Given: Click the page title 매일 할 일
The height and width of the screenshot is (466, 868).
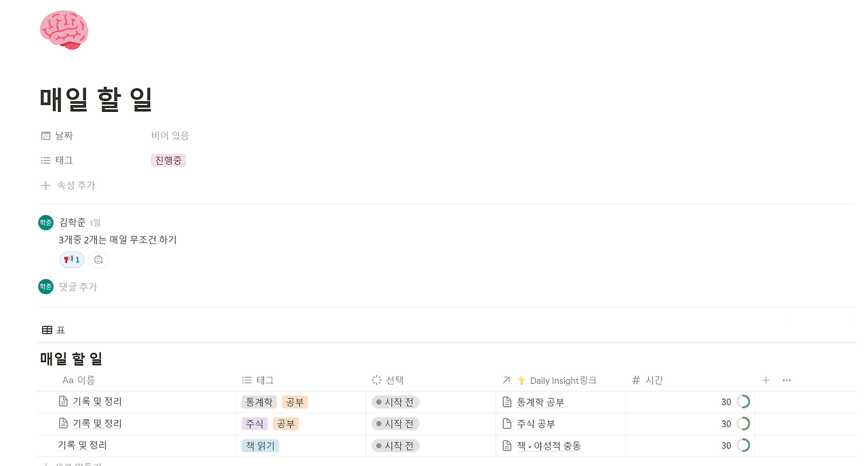Looking at the screenshot, I should click(x=96, y=100).
